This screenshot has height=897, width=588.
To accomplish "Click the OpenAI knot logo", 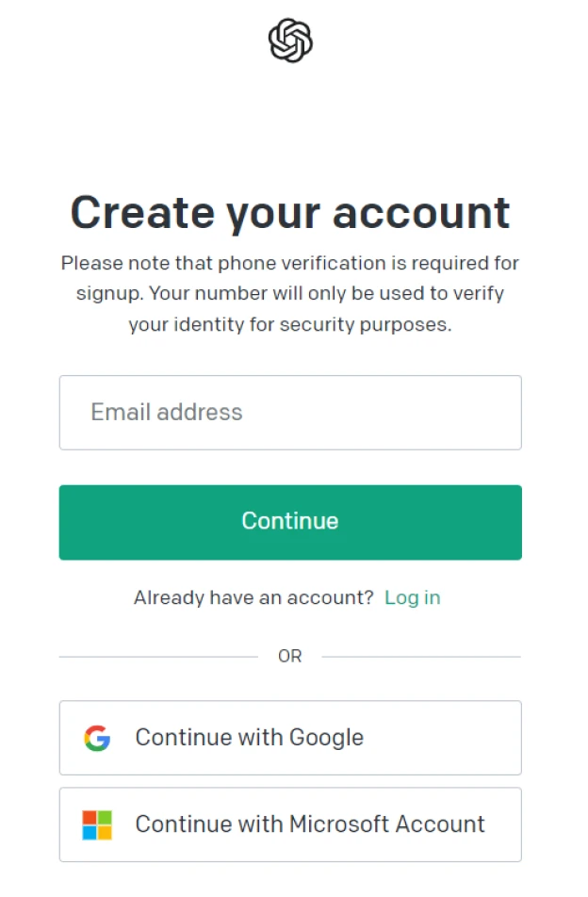I will tap(290, 41).
